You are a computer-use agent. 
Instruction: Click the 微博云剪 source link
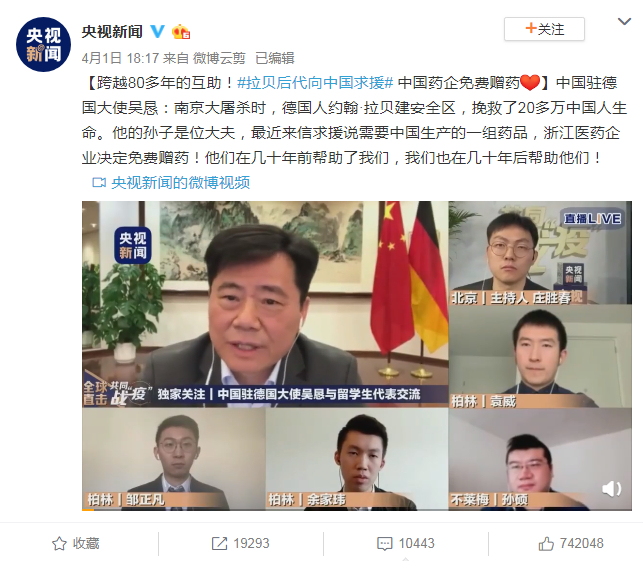coord(219,58)
